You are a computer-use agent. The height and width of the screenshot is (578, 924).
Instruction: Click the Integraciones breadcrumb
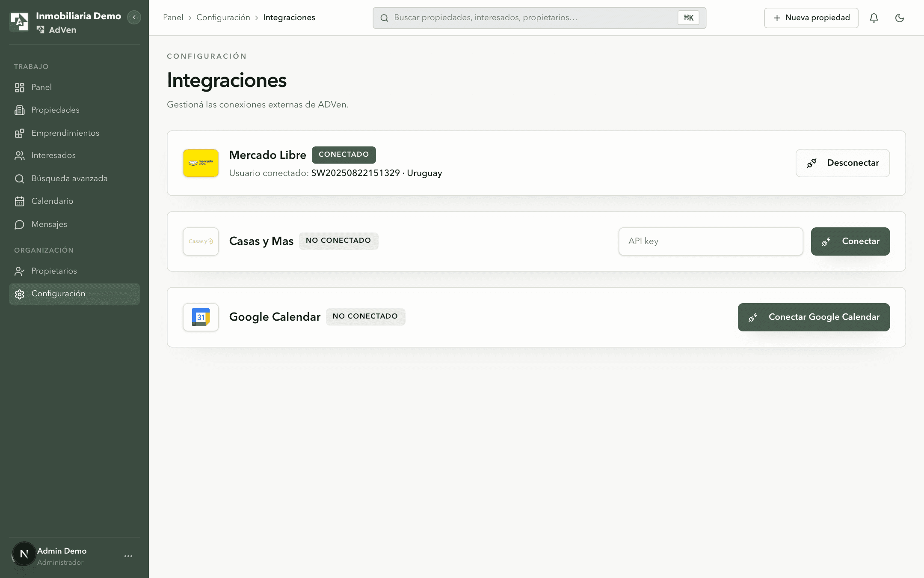click(289, 18)
